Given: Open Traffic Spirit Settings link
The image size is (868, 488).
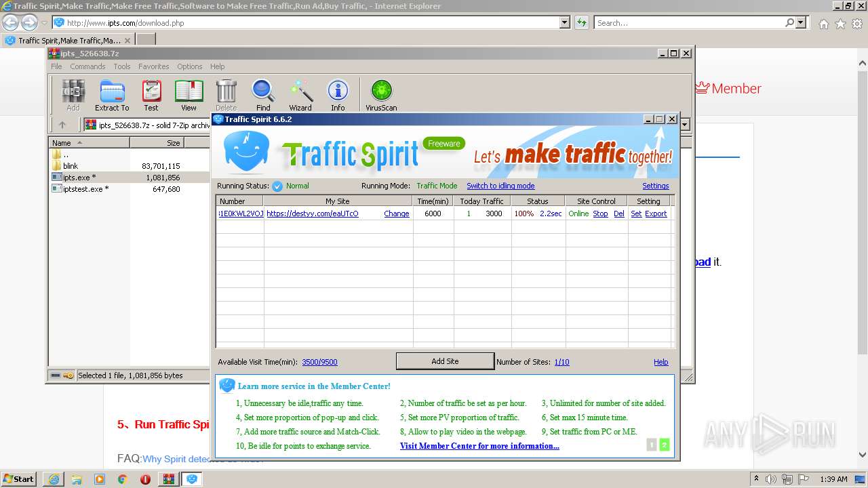Looking at the screenshot, I should tap(656, 186).
